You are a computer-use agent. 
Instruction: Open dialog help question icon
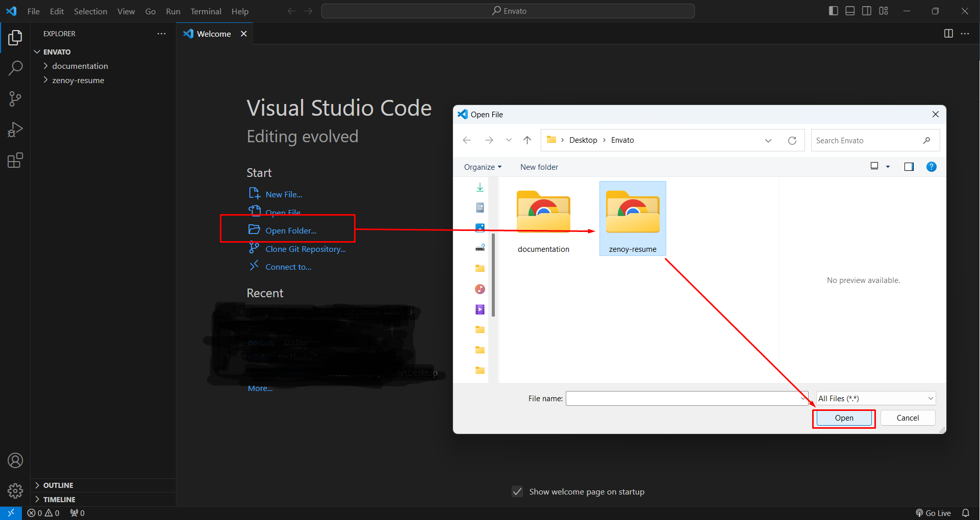tap(931, 167)
